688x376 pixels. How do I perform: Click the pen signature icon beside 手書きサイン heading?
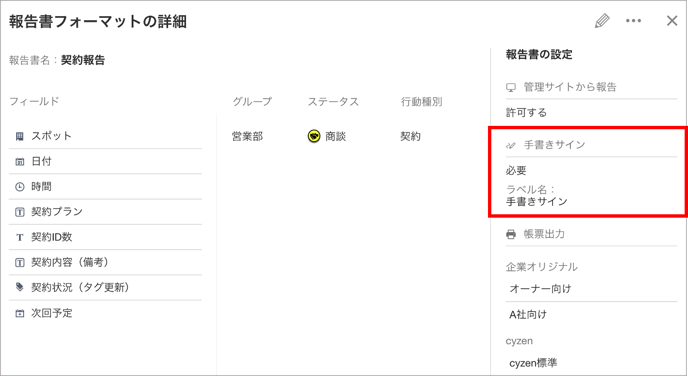point(511,145)
